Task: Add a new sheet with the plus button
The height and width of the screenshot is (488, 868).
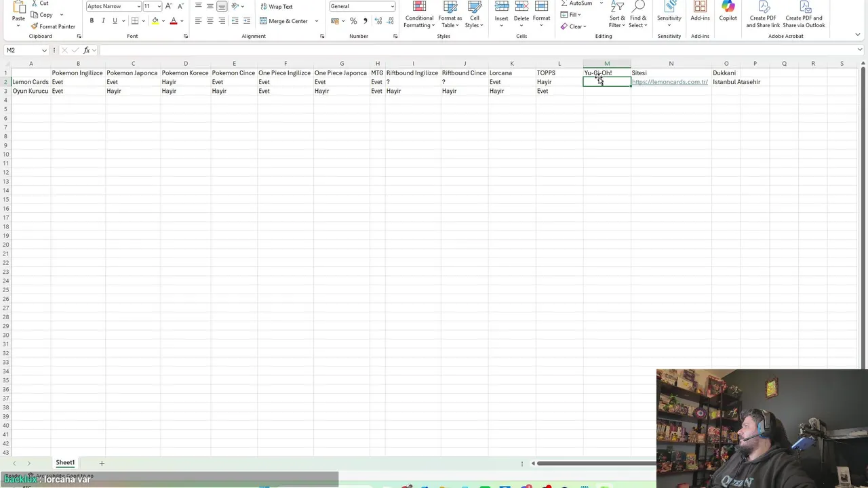Action: pyautogui.click(x=102, y=463)
